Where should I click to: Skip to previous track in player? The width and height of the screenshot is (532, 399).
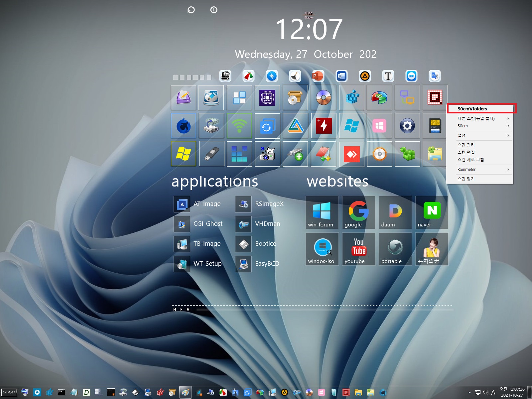(175, 309)
